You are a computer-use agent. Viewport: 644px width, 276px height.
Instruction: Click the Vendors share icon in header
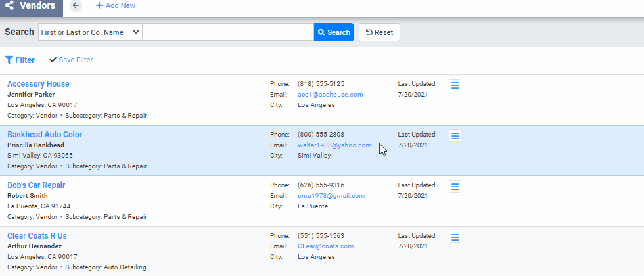coord(10,6)
